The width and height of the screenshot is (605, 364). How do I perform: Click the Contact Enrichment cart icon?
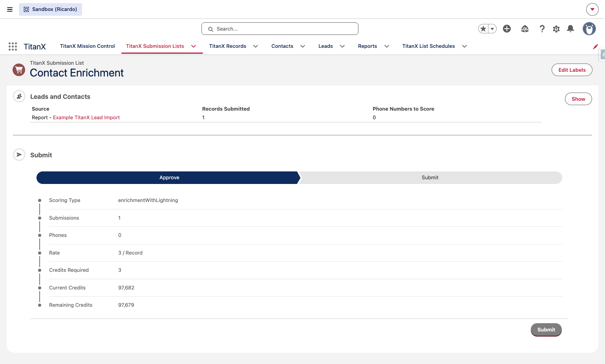pyautogui.click(x=19, y=70)
